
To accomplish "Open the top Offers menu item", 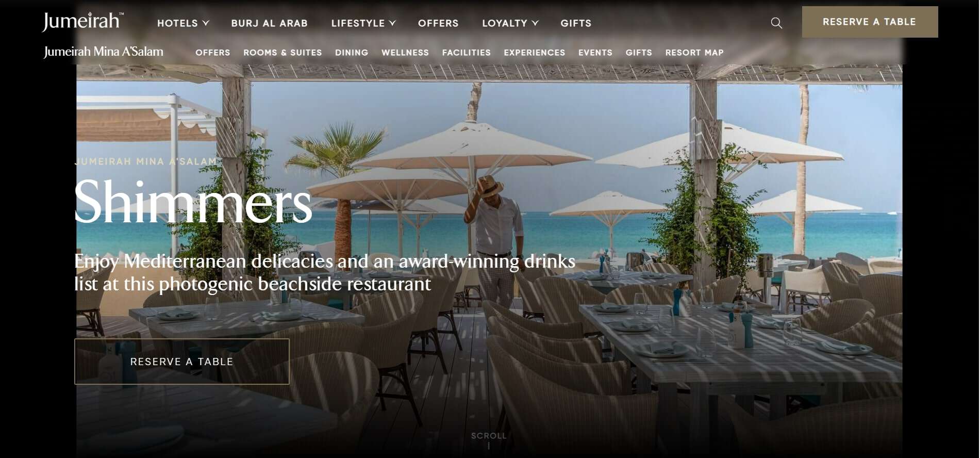I will pyautogui.click(x=438, y=23).
